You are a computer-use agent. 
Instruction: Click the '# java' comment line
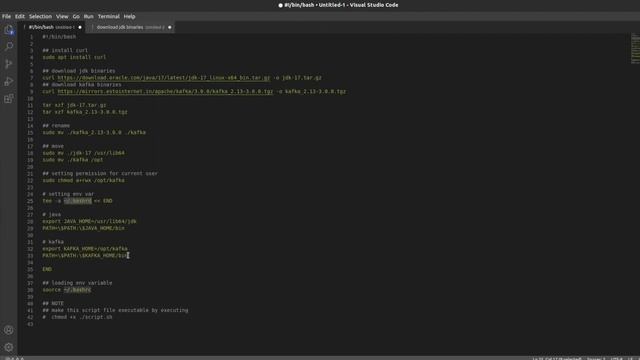click(52, 214)
